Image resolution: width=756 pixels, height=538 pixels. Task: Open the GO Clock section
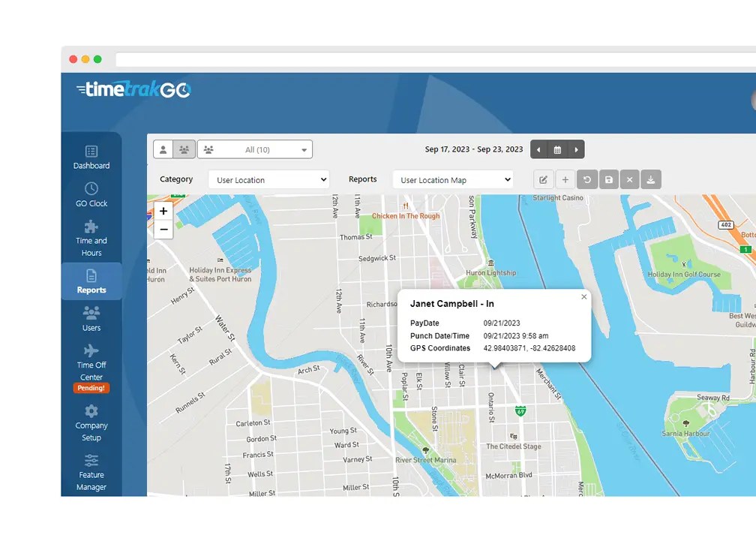point(91,195)
